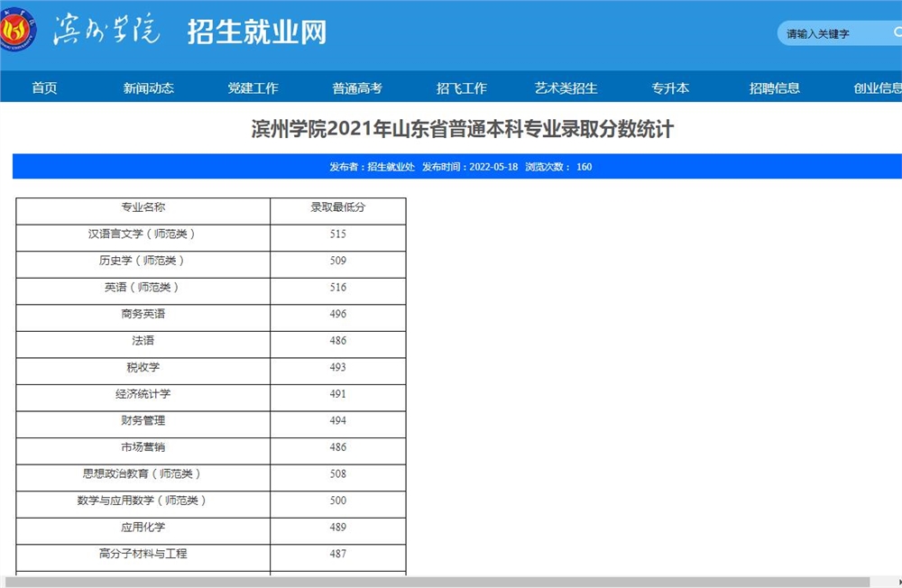Click score 489 for 应用化学
The width and height of the screenshot is (902, 588).
[x=337, y=527]
